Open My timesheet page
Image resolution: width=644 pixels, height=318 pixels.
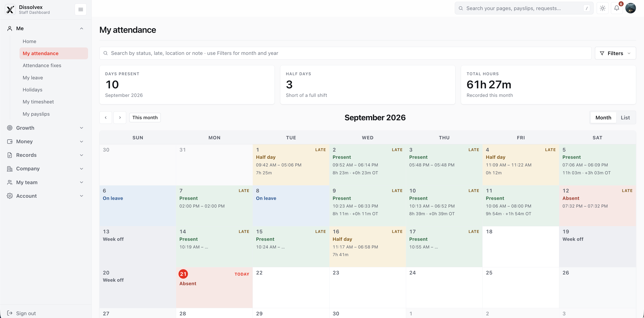click(54, 102)
